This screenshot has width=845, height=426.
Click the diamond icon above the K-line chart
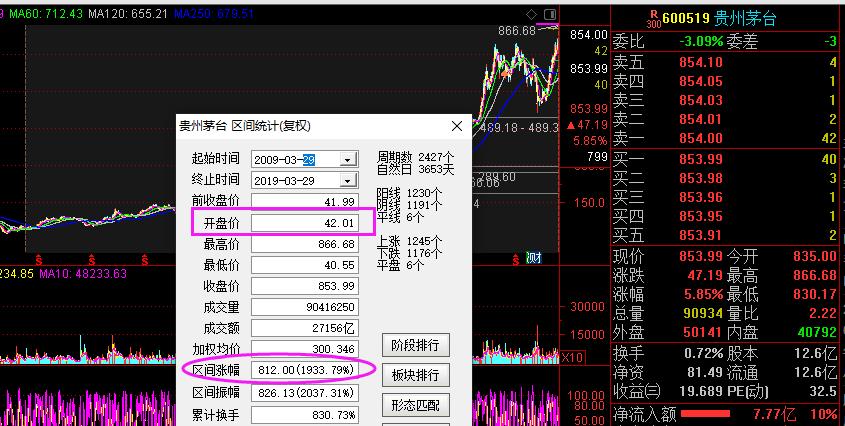pos(531,14)
